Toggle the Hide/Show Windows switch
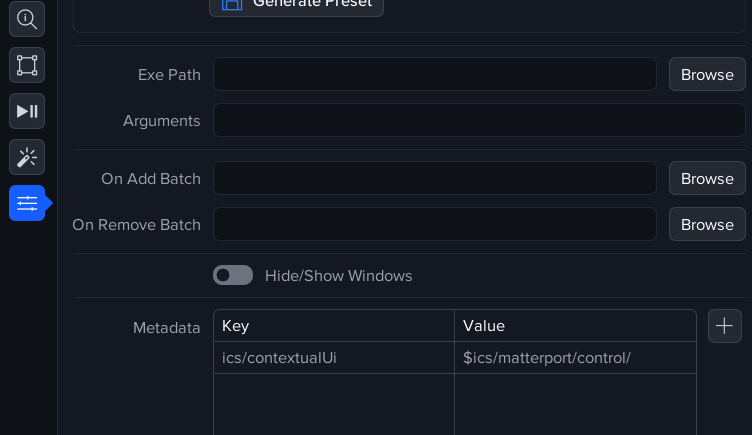Viewport: 752px width, 435px height. click(x=233, y=275)
